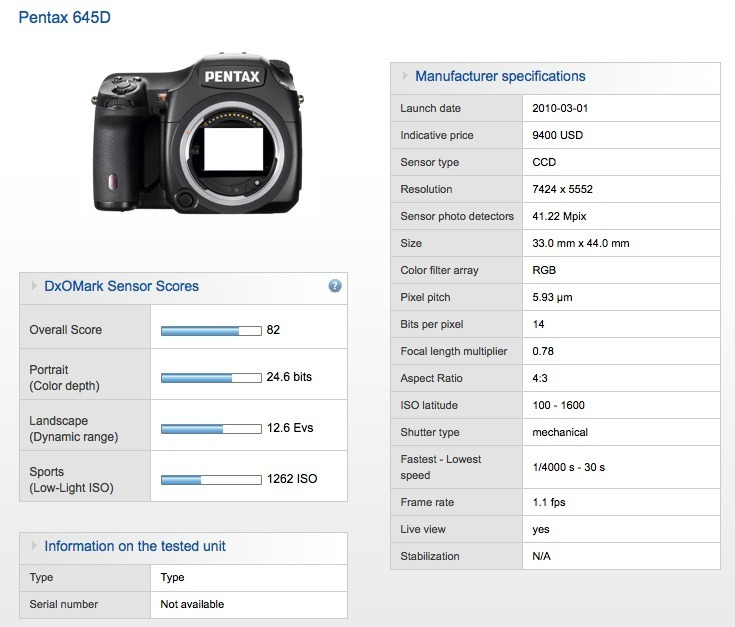Select the Launch date label
This screenshot has height=627, width=735.
pos(430,108)
